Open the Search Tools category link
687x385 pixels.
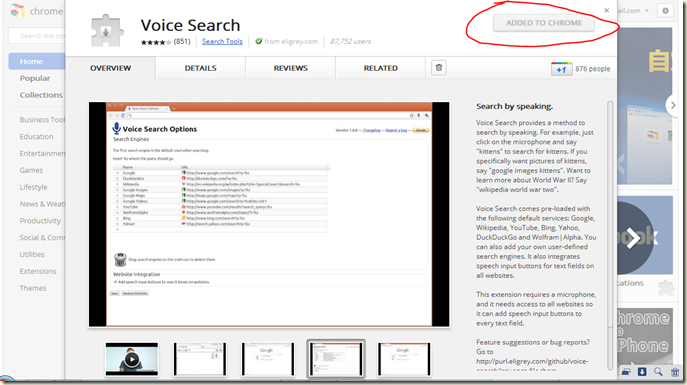pos(222,41)
